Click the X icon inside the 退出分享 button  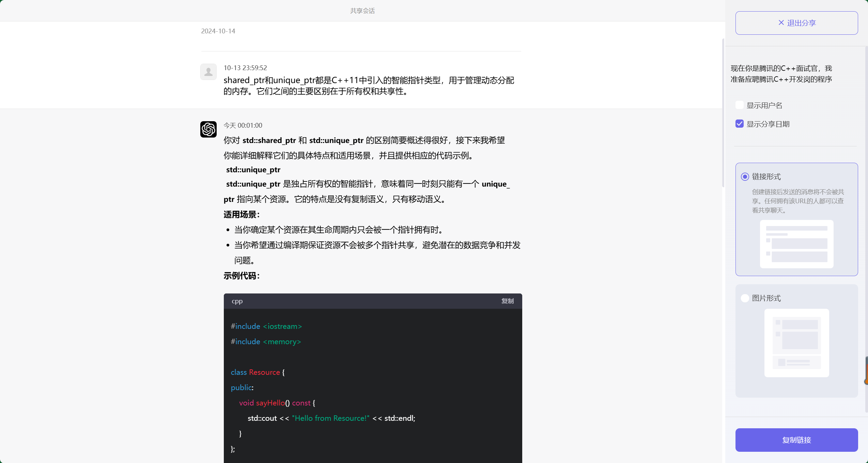[x=781, y=22]
